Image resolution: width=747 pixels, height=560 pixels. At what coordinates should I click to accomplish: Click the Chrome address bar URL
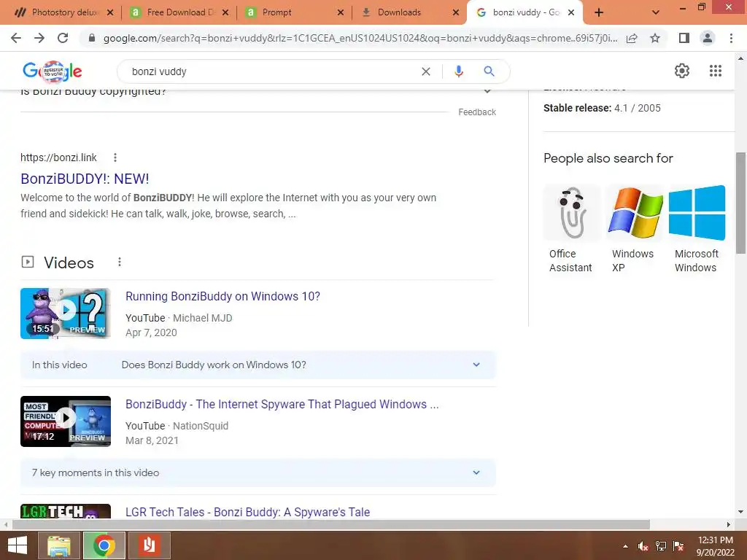tap(360, 38)
